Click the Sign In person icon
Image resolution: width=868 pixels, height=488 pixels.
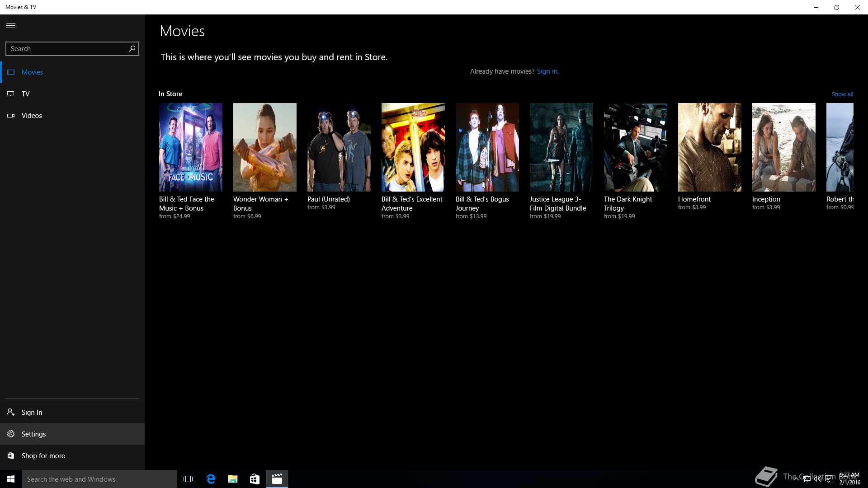click(11, 412)
